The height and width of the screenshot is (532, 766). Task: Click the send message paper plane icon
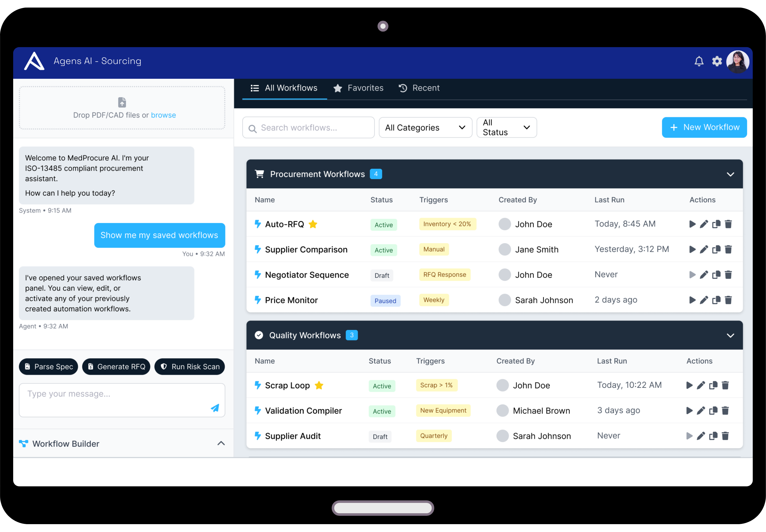[215, 408]
